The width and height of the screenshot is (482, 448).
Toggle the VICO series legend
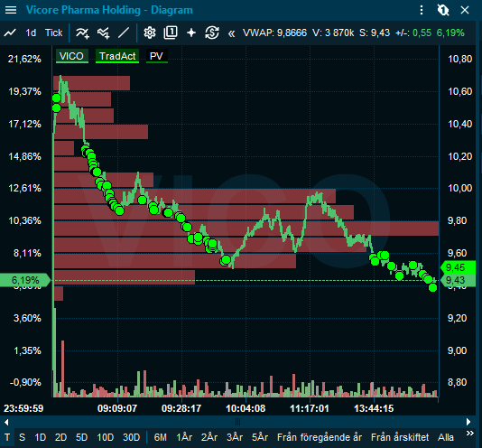pos(72,56)
